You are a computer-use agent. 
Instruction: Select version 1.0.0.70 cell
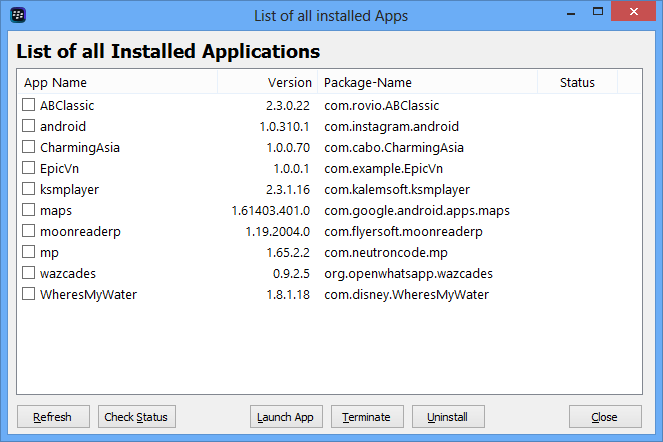coord(288,148)
